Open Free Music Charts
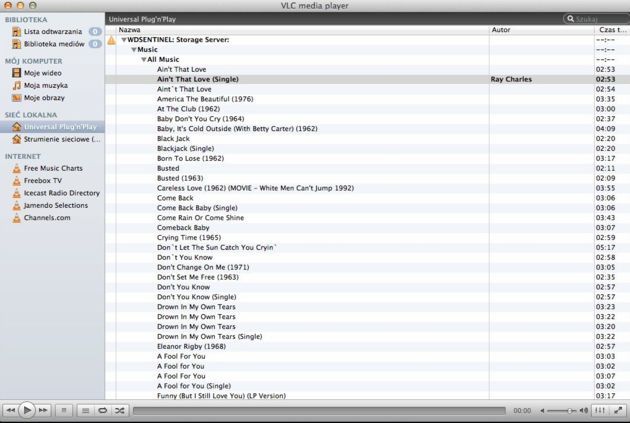Screen dimensions: 630x423 pos(53,168)
